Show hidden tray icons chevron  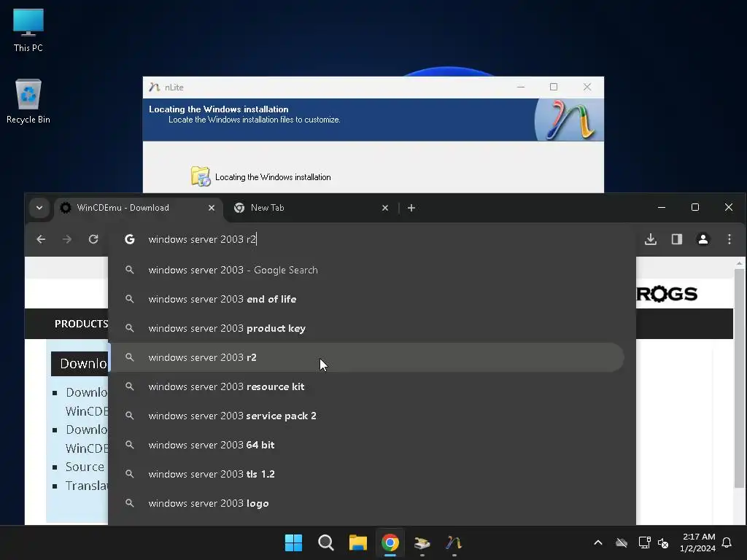[598, 542]
